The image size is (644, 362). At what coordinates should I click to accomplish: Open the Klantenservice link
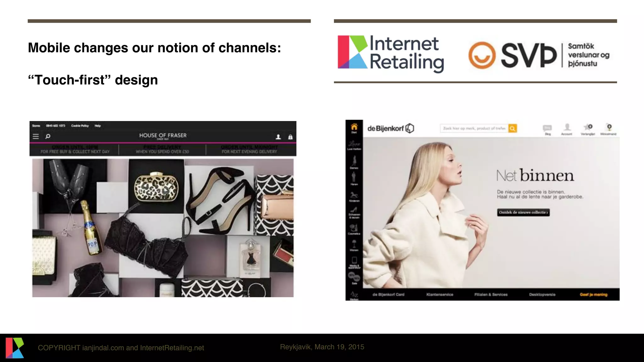[440, 294]
